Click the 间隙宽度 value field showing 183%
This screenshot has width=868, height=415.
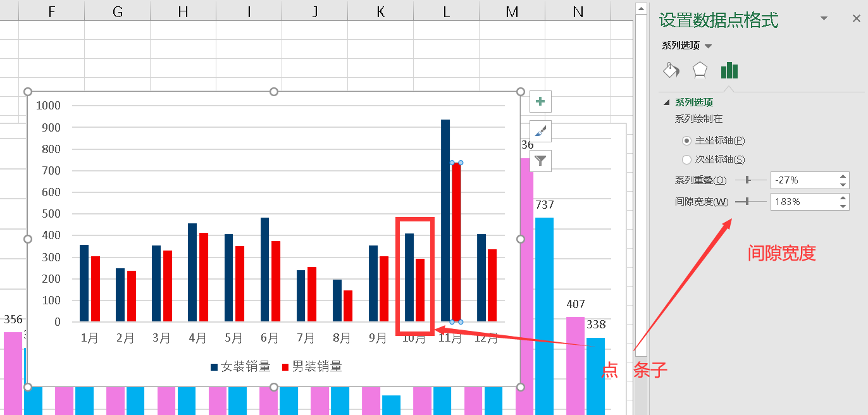point(803,202)
